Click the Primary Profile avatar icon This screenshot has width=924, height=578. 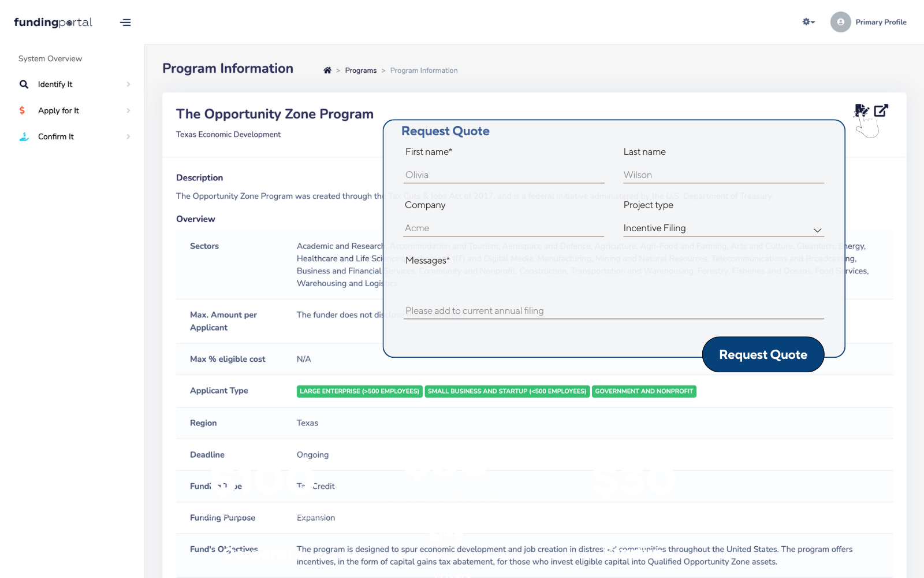click(x=841, y=22)
